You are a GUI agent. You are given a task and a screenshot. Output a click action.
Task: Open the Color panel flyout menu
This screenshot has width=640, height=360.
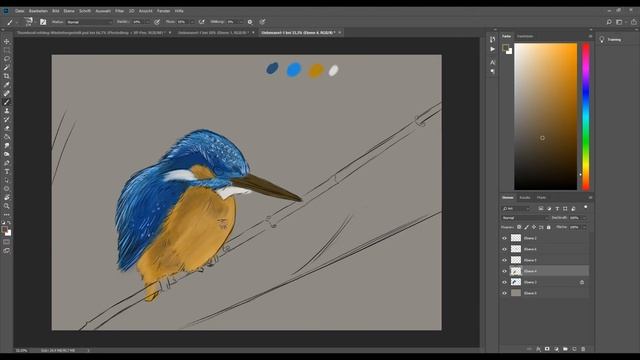[x=590, y=36]
